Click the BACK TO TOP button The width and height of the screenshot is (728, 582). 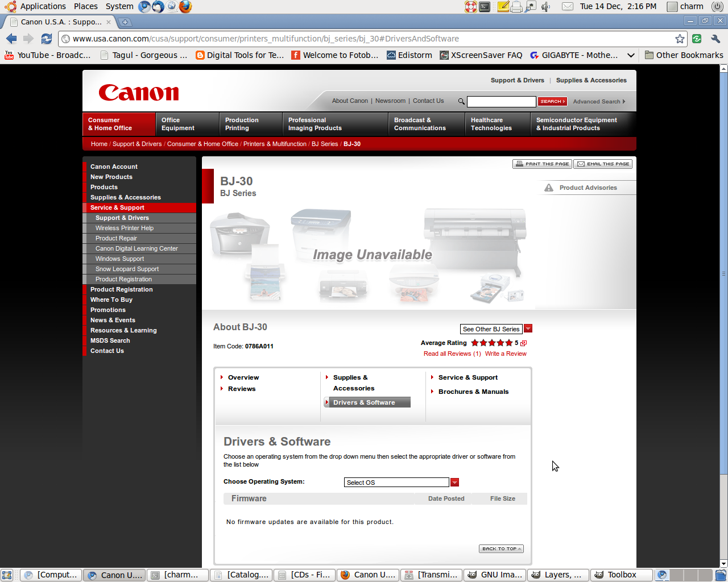pyautogui.click(x=501, y=548)
